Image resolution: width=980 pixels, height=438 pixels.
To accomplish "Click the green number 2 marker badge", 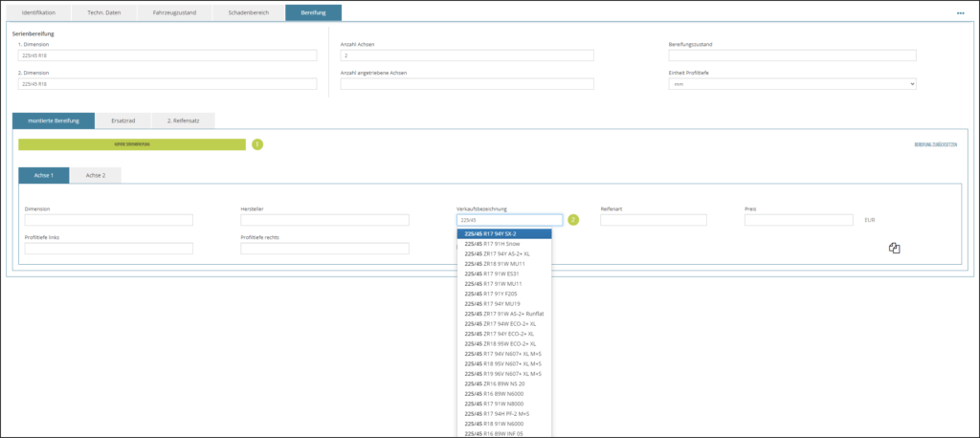I will coord(573,220).
